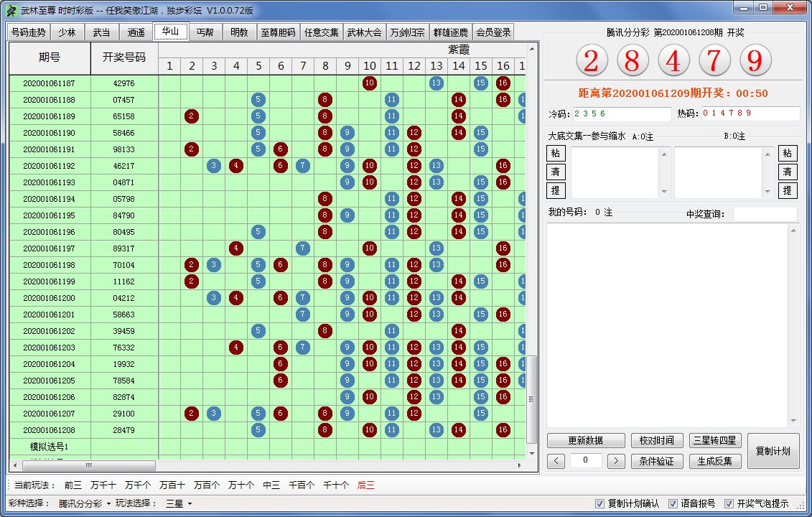This screenshot has height=517, width=812.
Task: Uncheck the 开奖气泡提示 checkbox
Action: point(729,503)
